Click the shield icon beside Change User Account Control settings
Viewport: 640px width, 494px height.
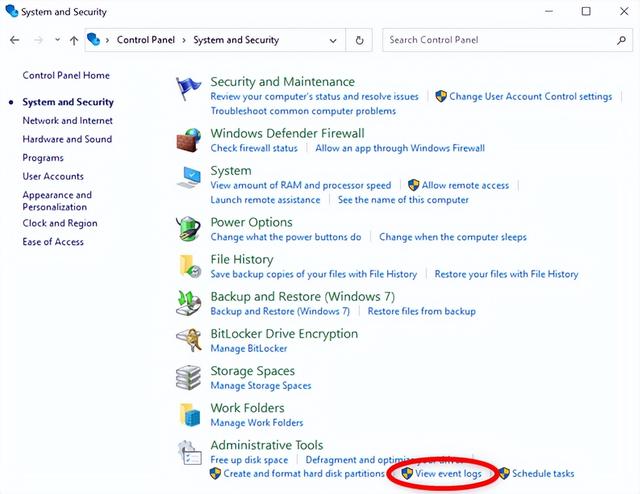coord(441,96)
